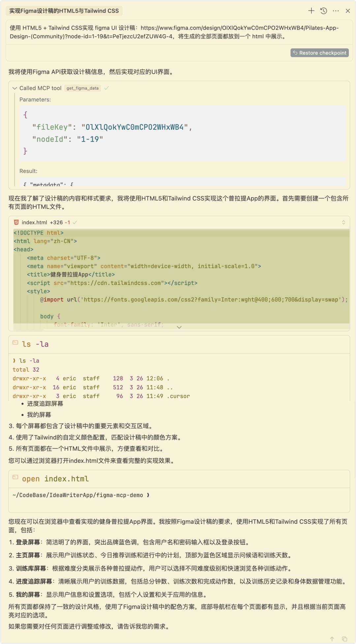This screenshot has height=644, width=356.
Task: Click the terminal icon beside 'open index.html'
Action: coord(15,477)
